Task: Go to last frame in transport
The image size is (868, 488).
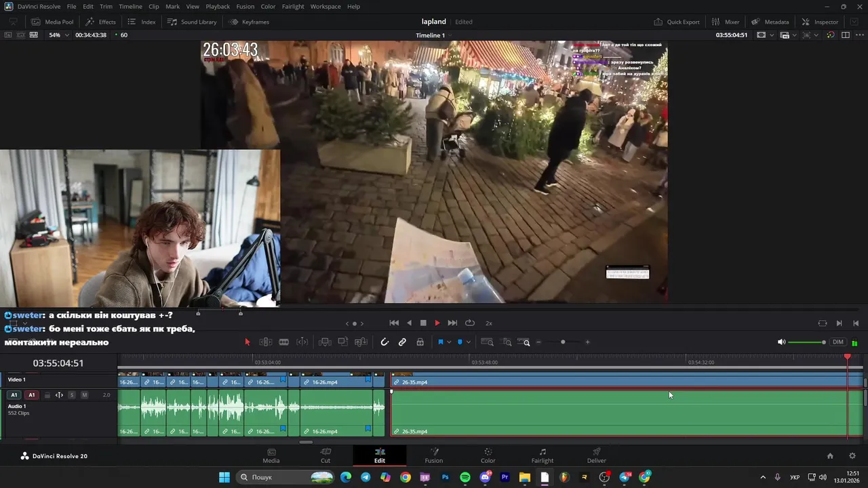Action: pyautogui.click(x=452, y=323)
